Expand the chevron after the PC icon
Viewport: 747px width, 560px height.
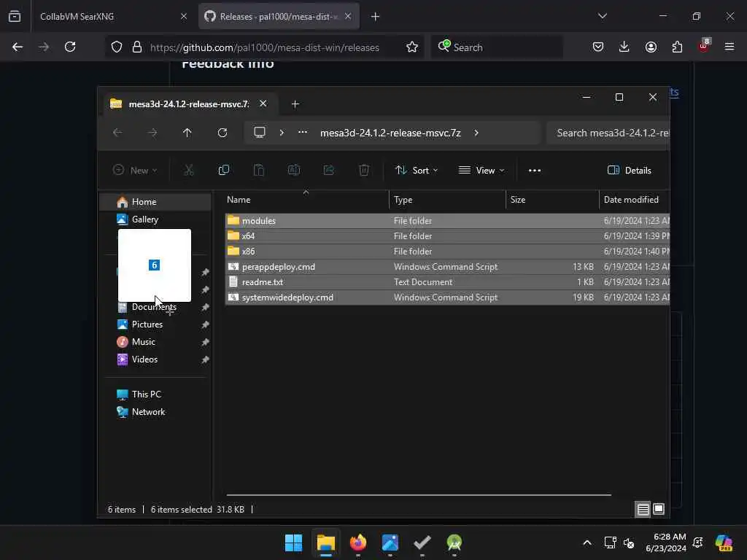coord(282,133)
